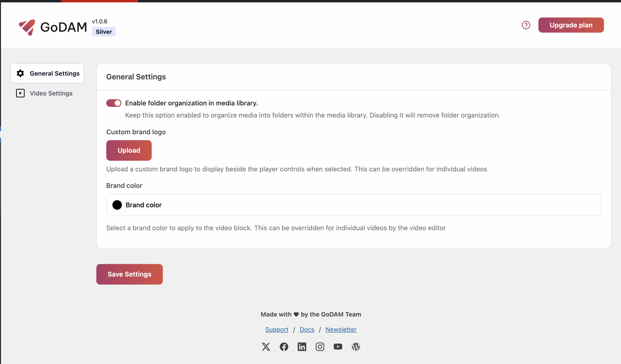Viewport: 621px width, 364px height.
Task: Click the 'Enable folder organization in media library' label
Action: (x=191, y=103)
